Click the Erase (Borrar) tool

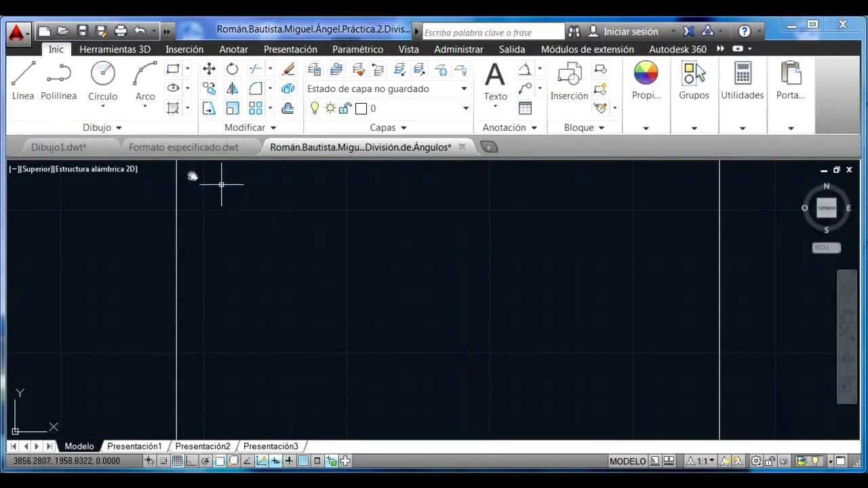pyautogui.click(x=288, y=69)
